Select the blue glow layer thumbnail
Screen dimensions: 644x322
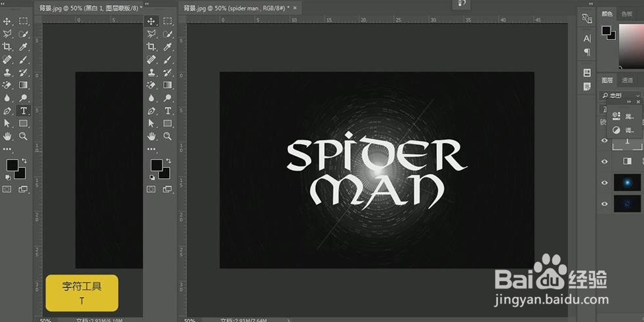[627, 182]
